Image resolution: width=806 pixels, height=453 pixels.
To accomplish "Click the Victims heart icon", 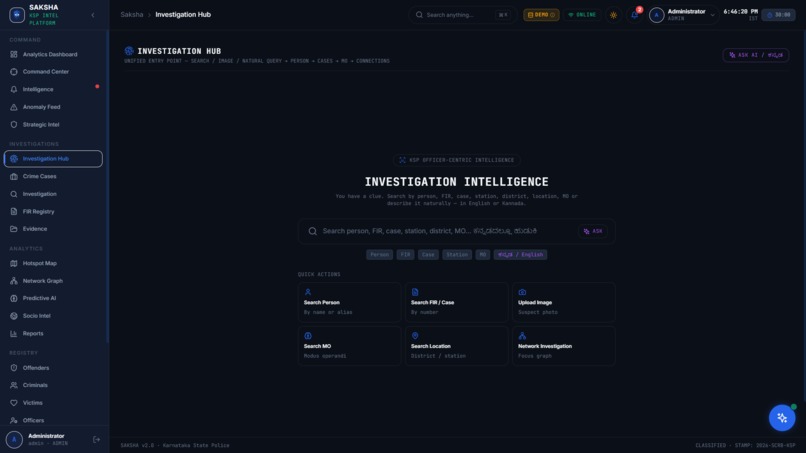I will tap(14, 403).
